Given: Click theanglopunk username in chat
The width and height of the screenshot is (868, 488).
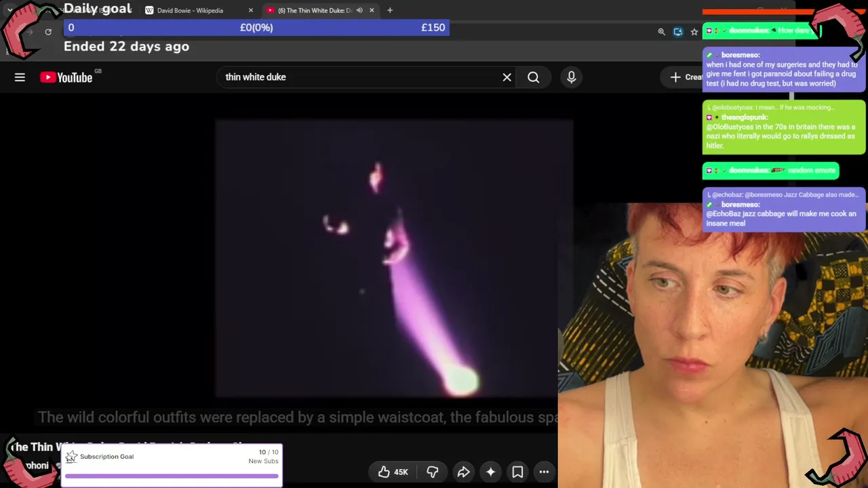Looking at the screenshot, I should click(745, 117).
